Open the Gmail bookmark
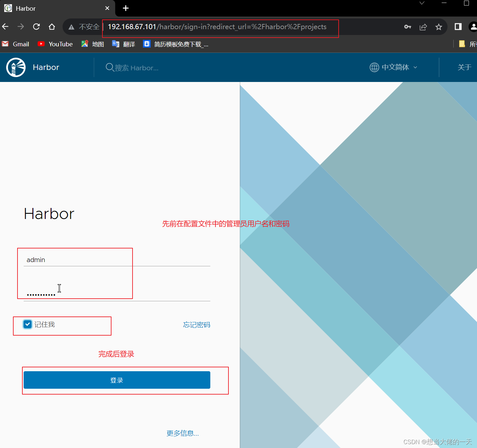 point(16,44)
